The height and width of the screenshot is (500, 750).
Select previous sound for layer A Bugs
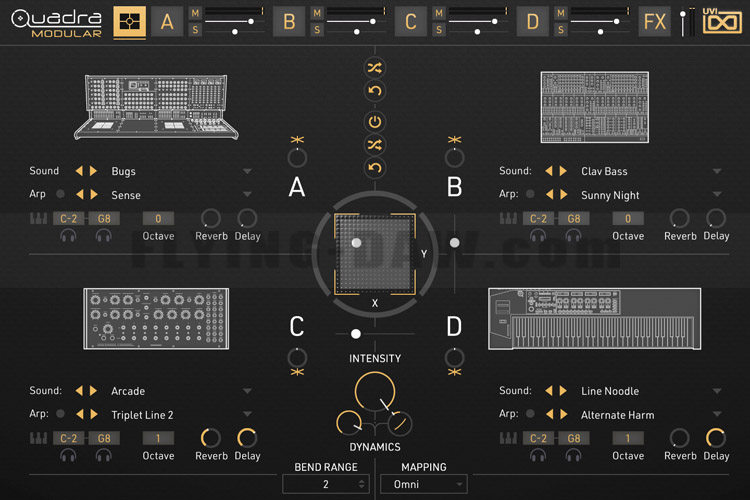79,171
